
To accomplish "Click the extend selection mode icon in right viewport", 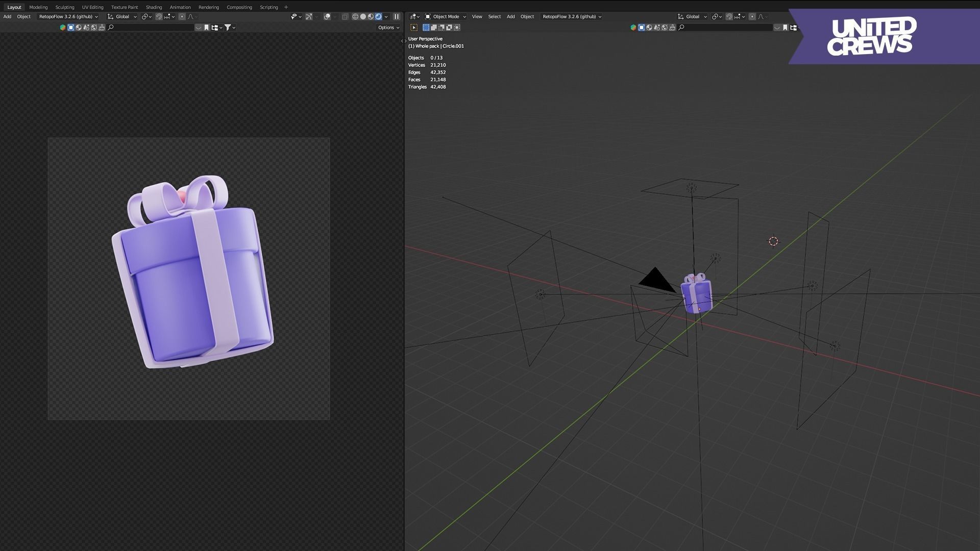I will click(x=434, y=28).
